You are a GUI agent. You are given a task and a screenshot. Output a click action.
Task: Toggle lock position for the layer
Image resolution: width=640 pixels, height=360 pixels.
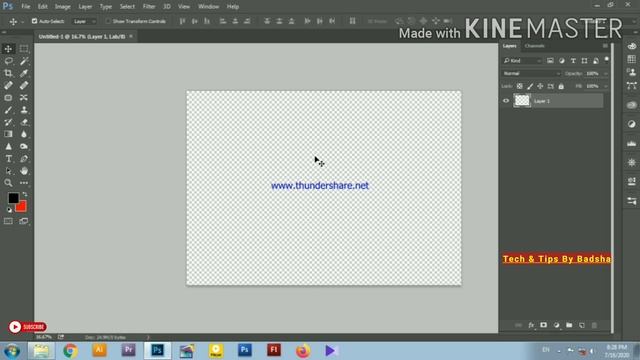[540, 86]
